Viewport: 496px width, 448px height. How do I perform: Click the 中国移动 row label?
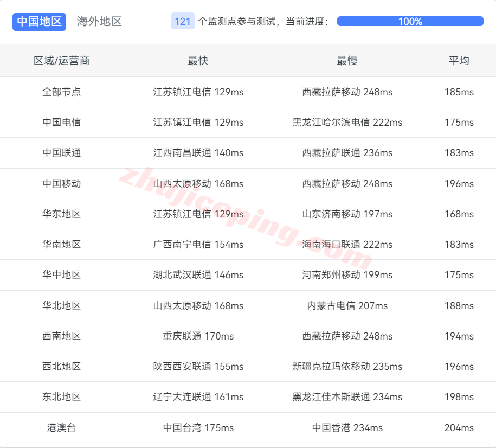click(62, 184)
